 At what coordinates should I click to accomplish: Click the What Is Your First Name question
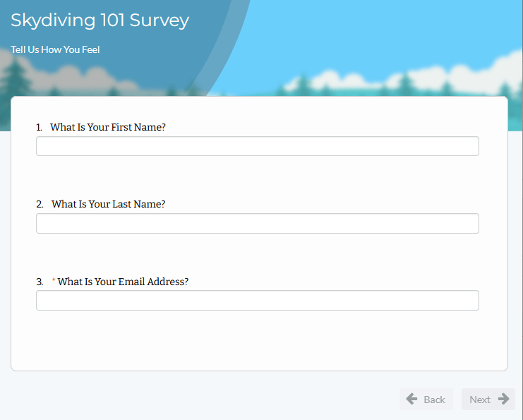(108, 127)
